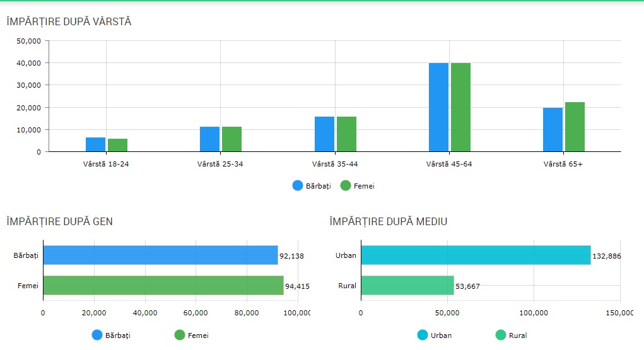Screen dimensions: 644x350
Task: Select green Femei bar for Vârstă 35-44
Action: 346,134
